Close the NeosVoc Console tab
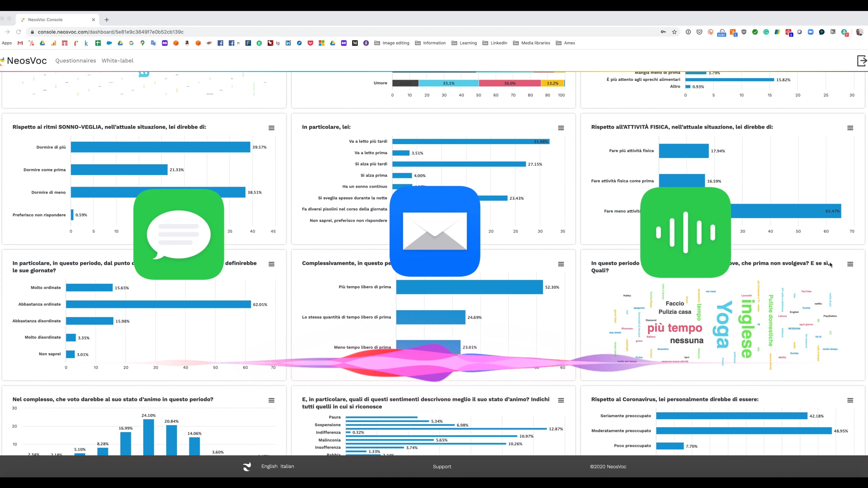 94,20
